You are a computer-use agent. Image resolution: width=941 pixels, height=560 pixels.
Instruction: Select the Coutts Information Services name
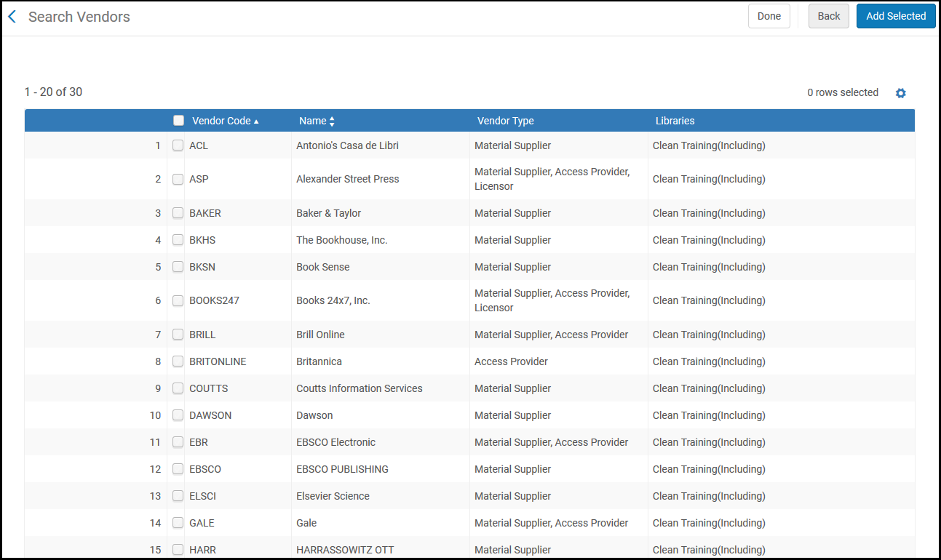(360, 388)
